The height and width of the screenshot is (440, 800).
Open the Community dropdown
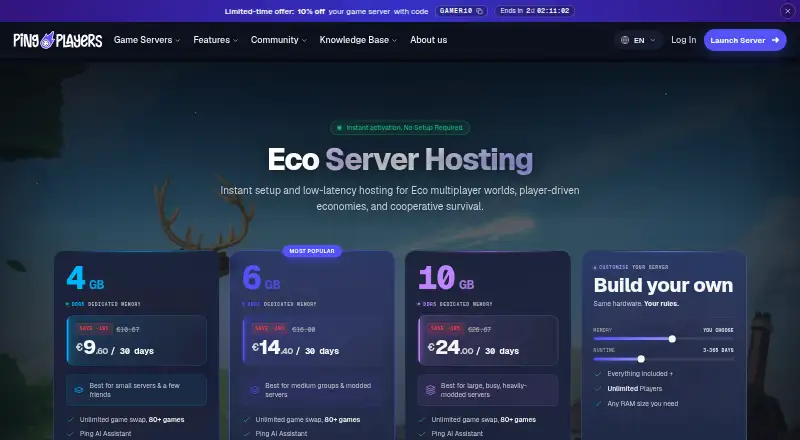pos(279,40)
